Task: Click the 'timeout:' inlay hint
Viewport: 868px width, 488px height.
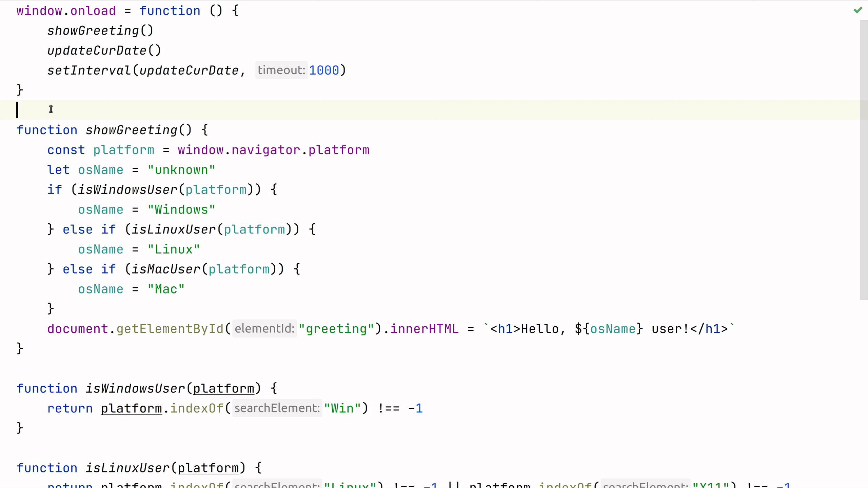Action: [x=281, y=70]
